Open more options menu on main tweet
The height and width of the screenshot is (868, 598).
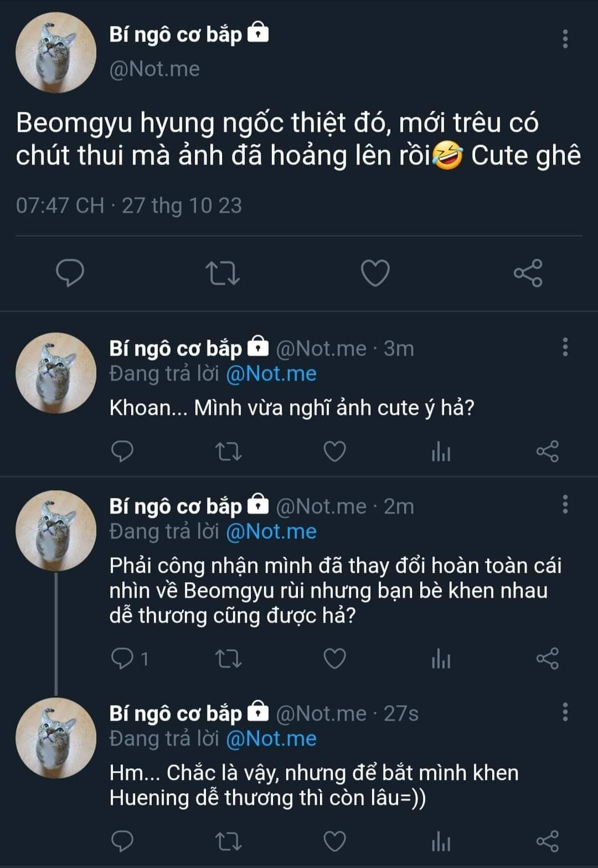(x=565, y=39)
